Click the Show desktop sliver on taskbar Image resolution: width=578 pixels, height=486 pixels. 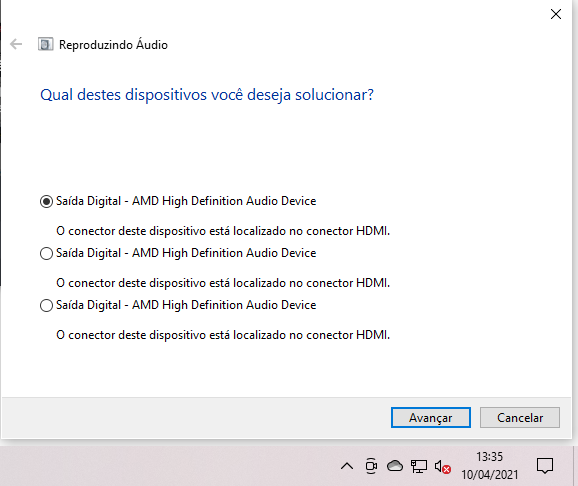[575, 466]
